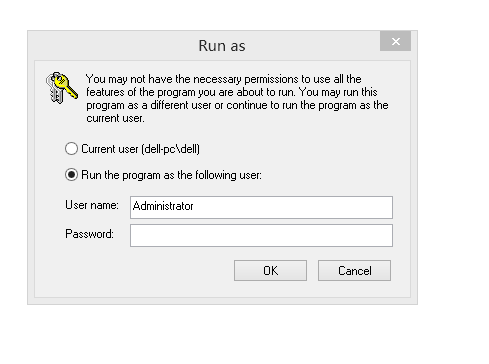Click the User name: label
Viewport: 489px width, 364px height.
point(92,205)
